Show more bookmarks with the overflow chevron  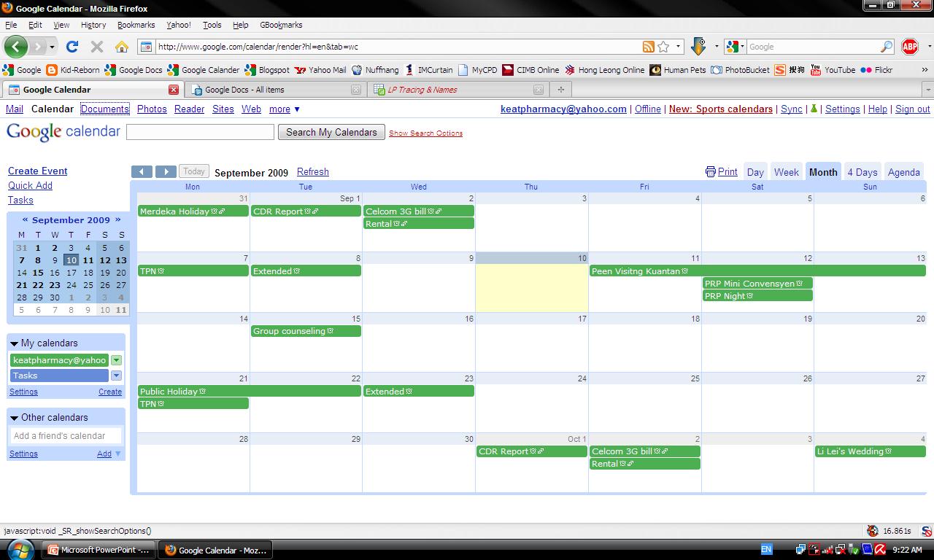click(925, 70)
